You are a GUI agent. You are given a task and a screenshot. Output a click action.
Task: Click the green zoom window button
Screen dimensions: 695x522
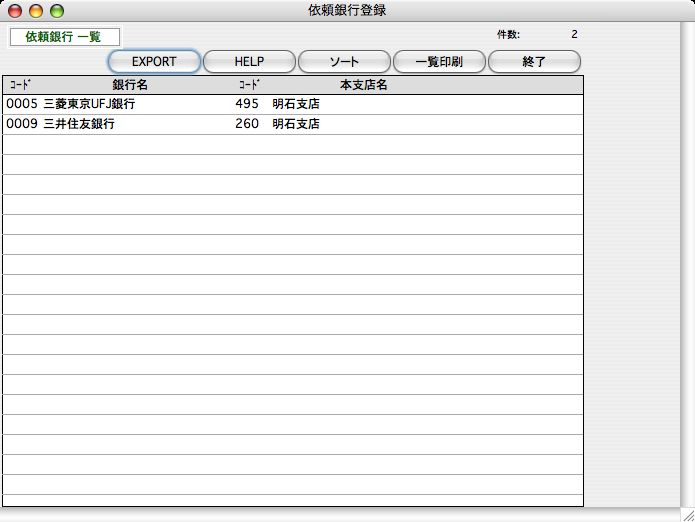point(57,11)
